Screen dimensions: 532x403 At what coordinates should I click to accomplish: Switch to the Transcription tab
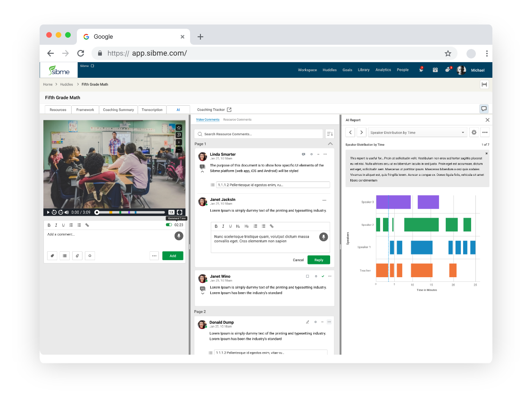pos(152,110)
